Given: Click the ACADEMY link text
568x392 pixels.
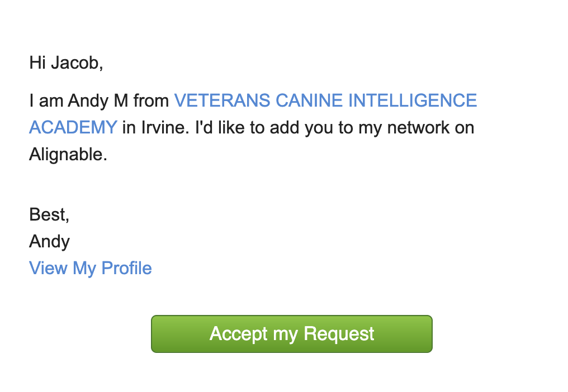Looking at the screenshot, I should tap(73, 127).
